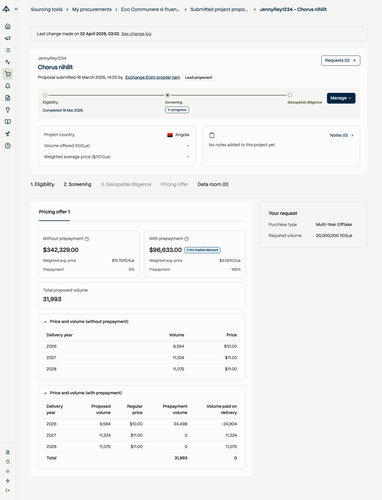Image resolution: width=382 pixels, height=500 pixels.
Task: Click the round icon below shield in sidebar
Action: pos(8,471)
